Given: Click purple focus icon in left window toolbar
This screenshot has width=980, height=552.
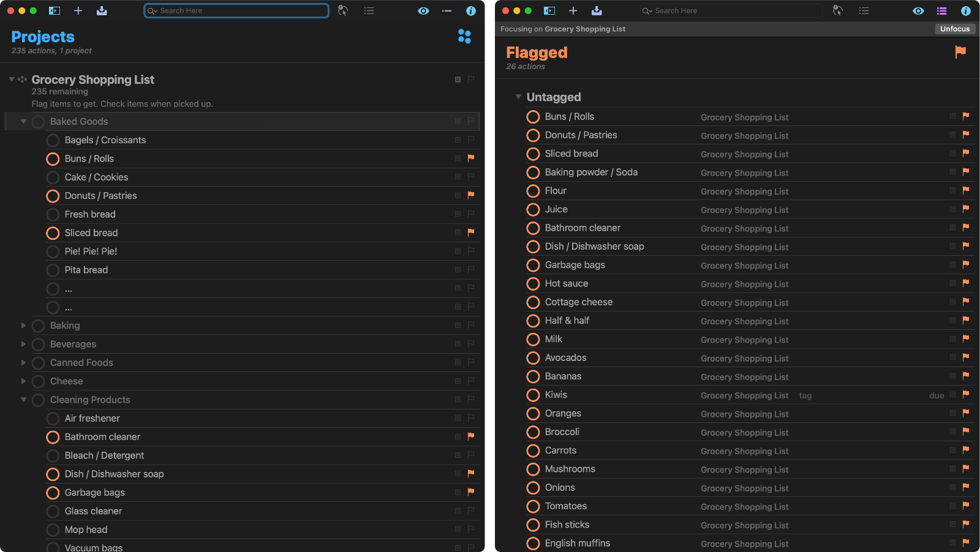Looking at the screenshot, I should click(x=447, y=10).
